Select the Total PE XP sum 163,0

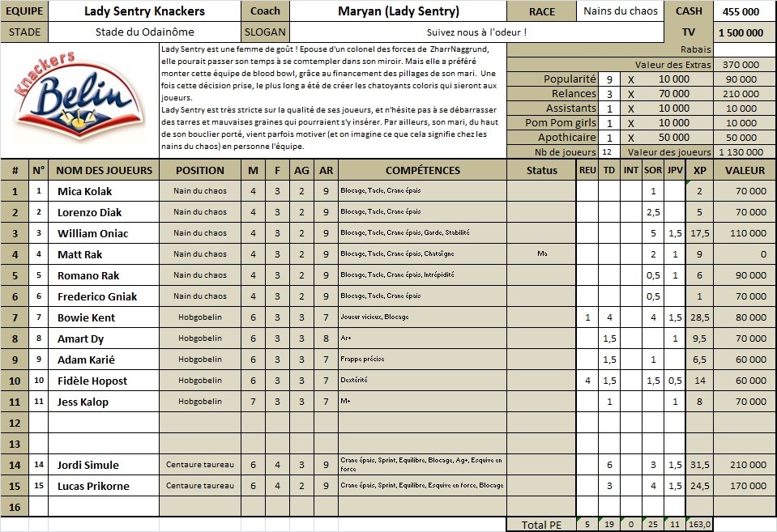coord(700,525)
